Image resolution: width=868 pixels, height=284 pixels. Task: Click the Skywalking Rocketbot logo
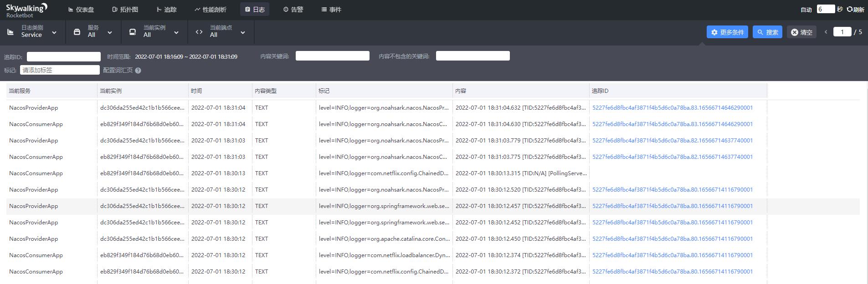(26, 10)
